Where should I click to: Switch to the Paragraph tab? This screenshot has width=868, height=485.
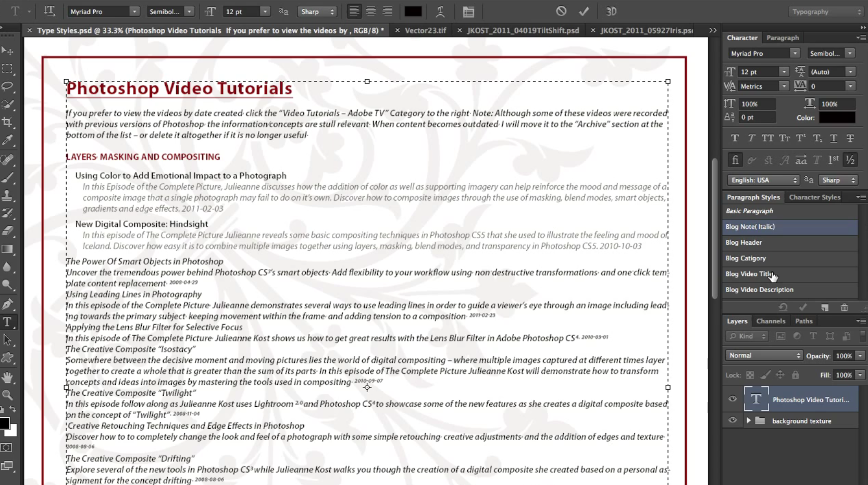(783, 38)
